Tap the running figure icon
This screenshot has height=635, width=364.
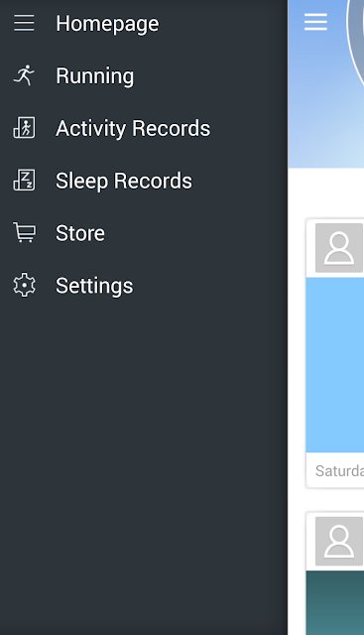24,75
